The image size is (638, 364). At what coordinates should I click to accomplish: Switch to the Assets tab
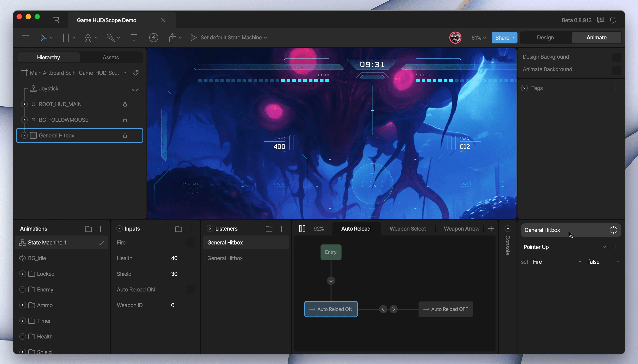pos(110,57)
